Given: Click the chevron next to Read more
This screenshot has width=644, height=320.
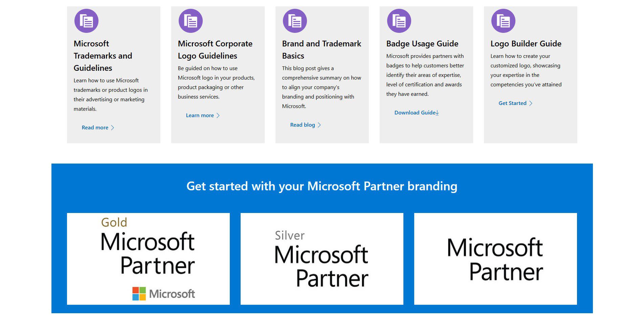Looking at the screenshot, I should coord(113,128).
